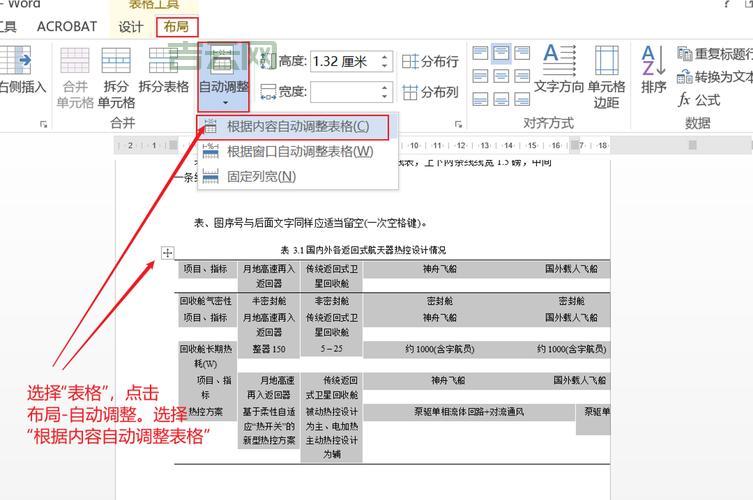Click the 根据内容自动调整表格 menu icon
Screen dimensions: 753x500
[210, 127]
